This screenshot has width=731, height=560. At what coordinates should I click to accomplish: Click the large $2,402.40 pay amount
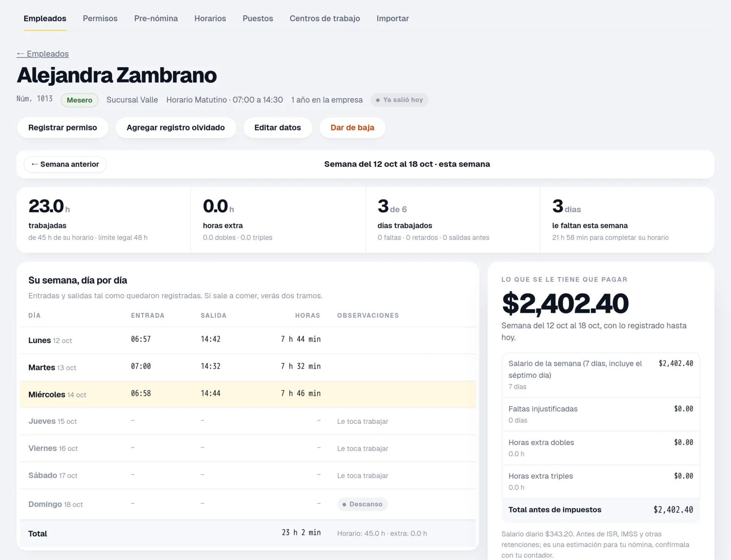click(x=565, y=303)
